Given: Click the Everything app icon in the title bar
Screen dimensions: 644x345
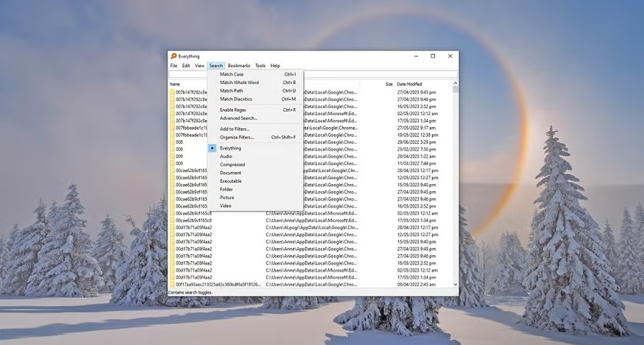Looking at the screenshot, I should pyautogui.click(x=174, y=56).
